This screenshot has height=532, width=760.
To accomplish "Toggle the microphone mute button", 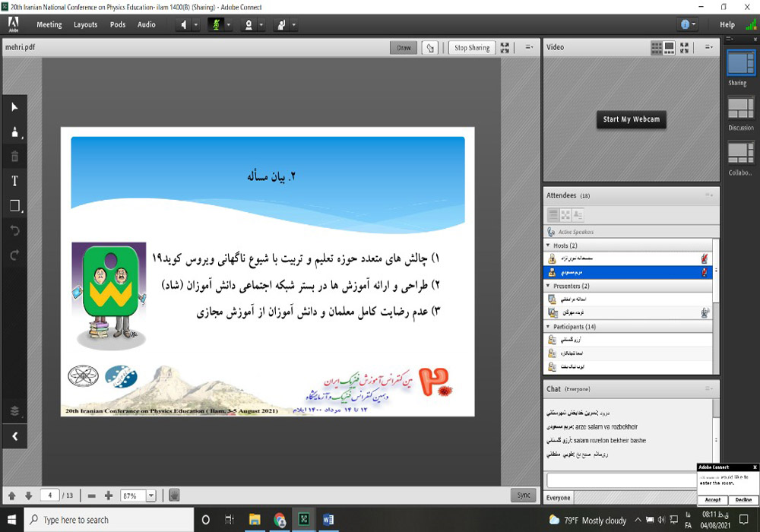I will (215, 24).
